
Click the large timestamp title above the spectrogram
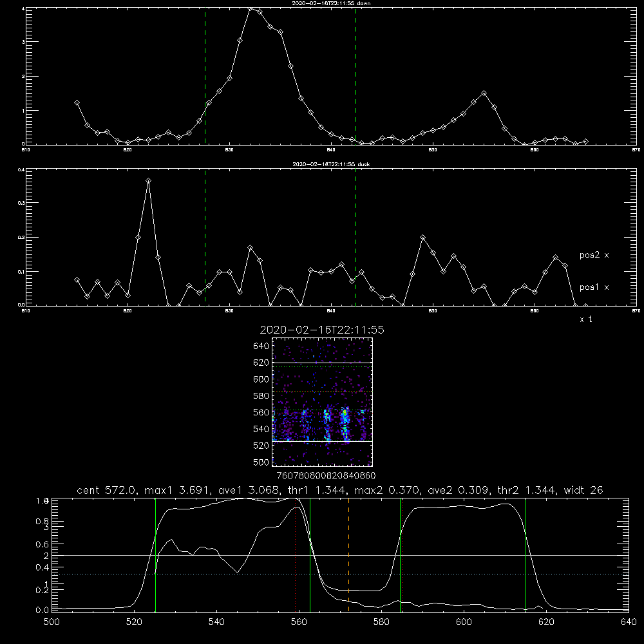[x=322, y=330]
